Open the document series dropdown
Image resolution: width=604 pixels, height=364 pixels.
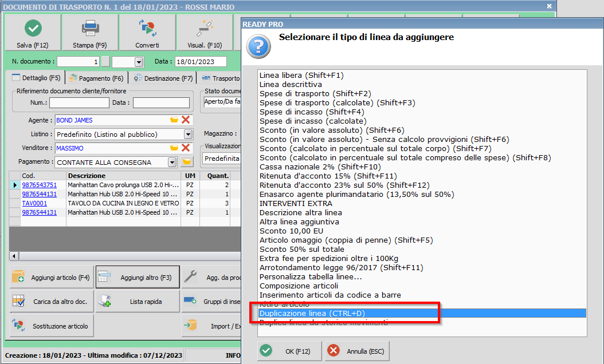[x=139, y=62]
